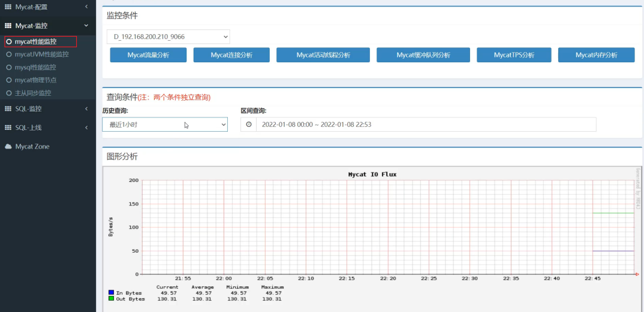Click the Mycat缓冲队列分析 button

(x=423, y=55)
